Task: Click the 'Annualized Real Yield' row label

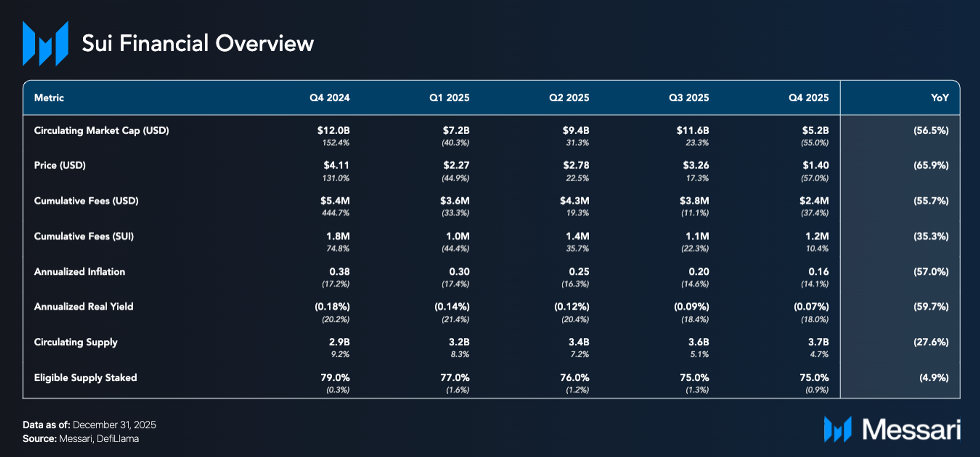Action: pyautogui.click(x=84, y=306)
